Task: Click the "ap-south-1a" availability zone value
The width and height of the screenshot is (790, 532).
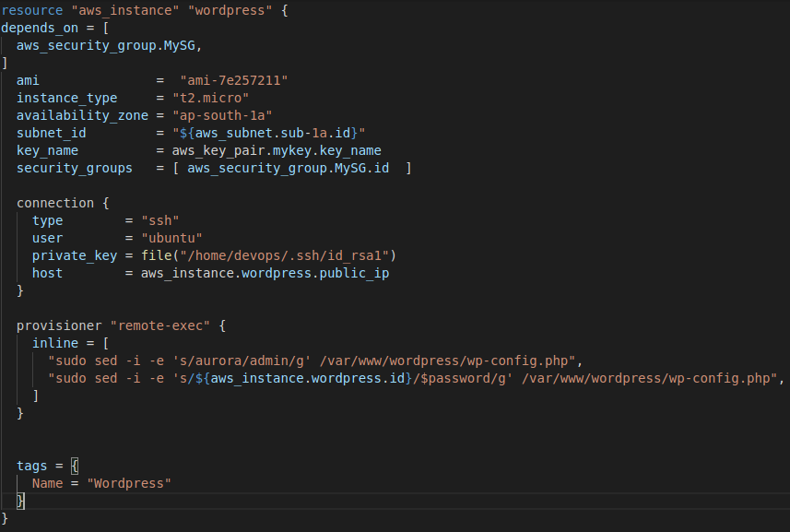Action: (x=222, y=116)
